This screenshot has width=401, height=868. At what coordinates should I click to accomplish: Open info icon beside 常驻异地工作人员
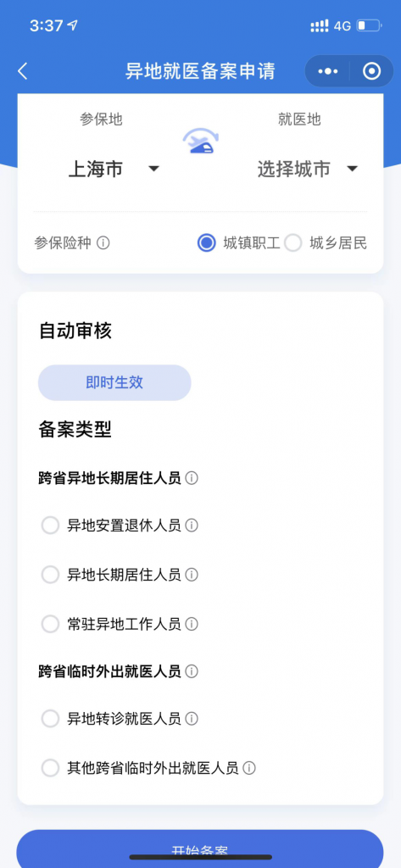coord(191,625)
